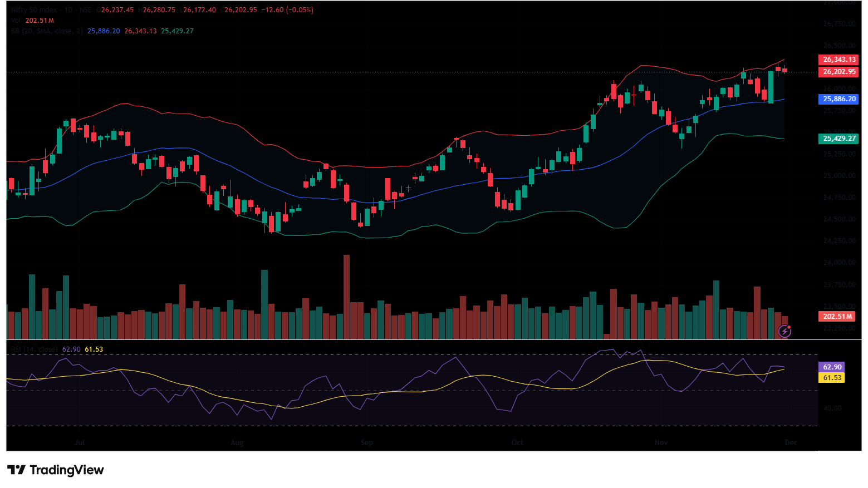868x488 pixels.
Task: Click the Oct label on time axis
Action: click(517, 443)
